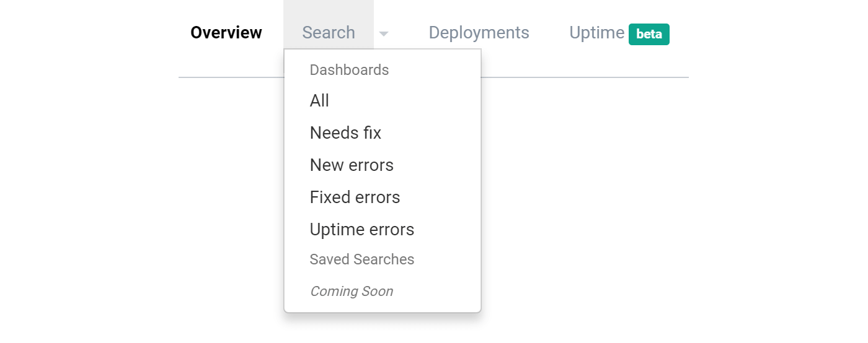Click the Dashboards section heading
The width and height of the screenshot is (868, 343).
349,70
